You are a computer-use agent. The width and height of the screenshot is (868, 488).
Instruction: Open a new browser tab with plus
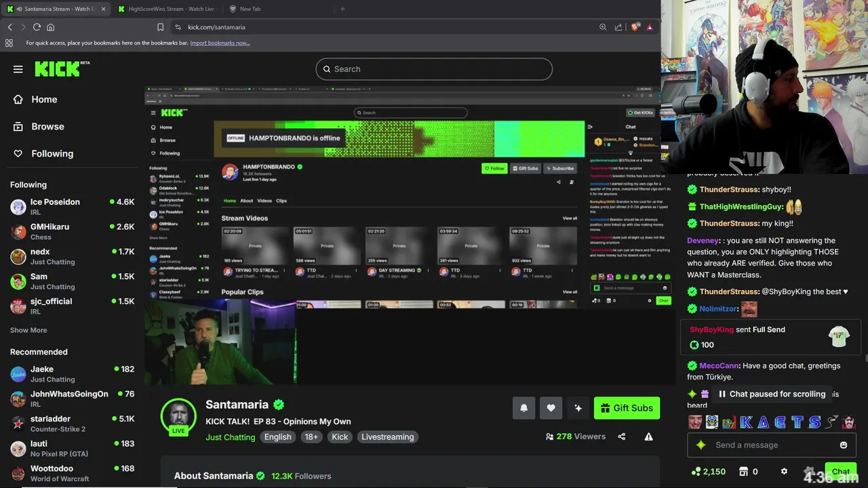(x=342, y=9)
